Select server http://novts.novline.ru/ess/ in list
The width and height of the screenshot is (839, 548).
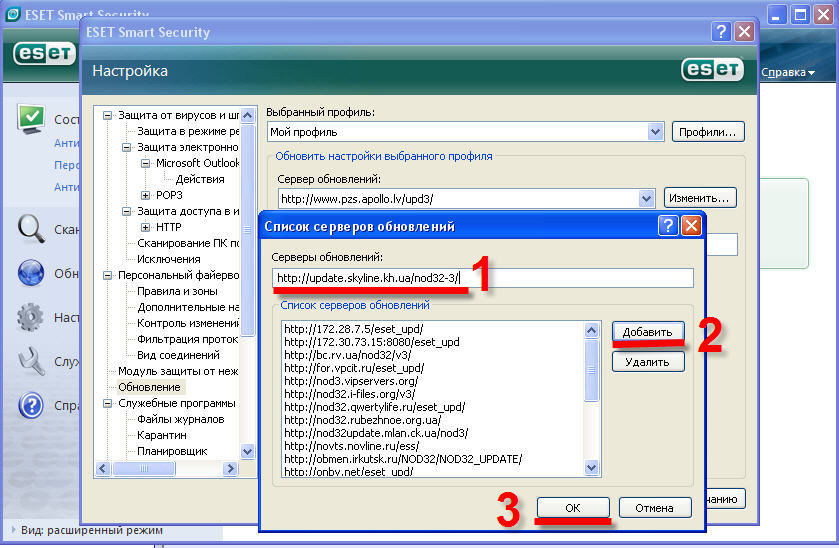[x=352, y=446]
